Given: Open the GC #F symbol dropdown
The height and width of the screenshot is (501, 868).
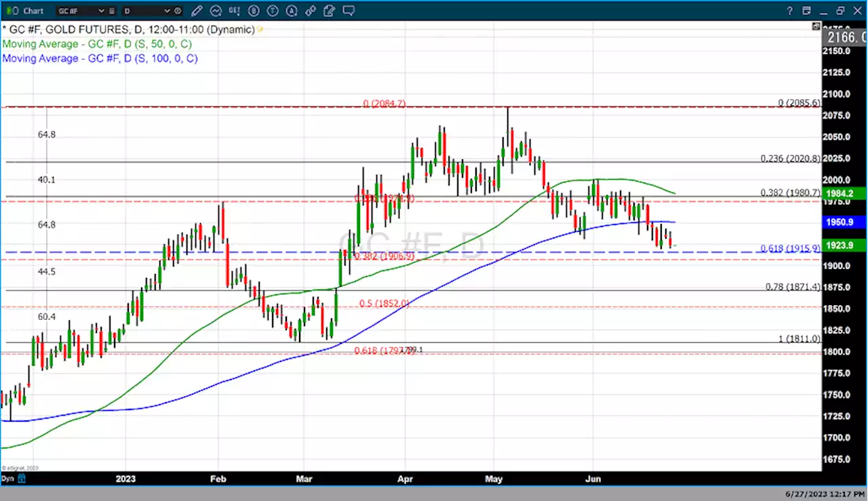Looking at the screenshot, I should pyautogui.click(x=101, y=11).
